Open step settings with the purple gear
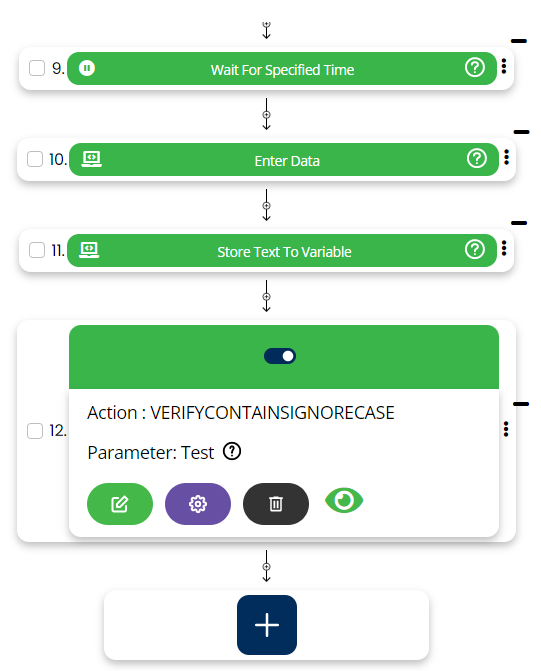The image size is (541, 671). (x=198, y=504)
